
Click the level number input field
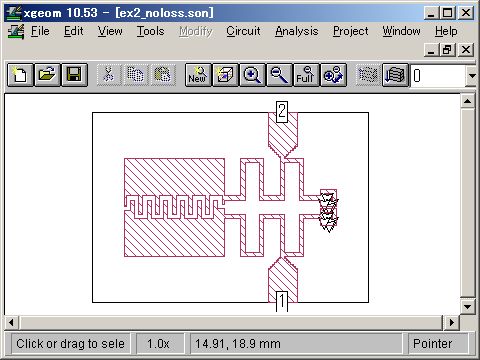438,76
